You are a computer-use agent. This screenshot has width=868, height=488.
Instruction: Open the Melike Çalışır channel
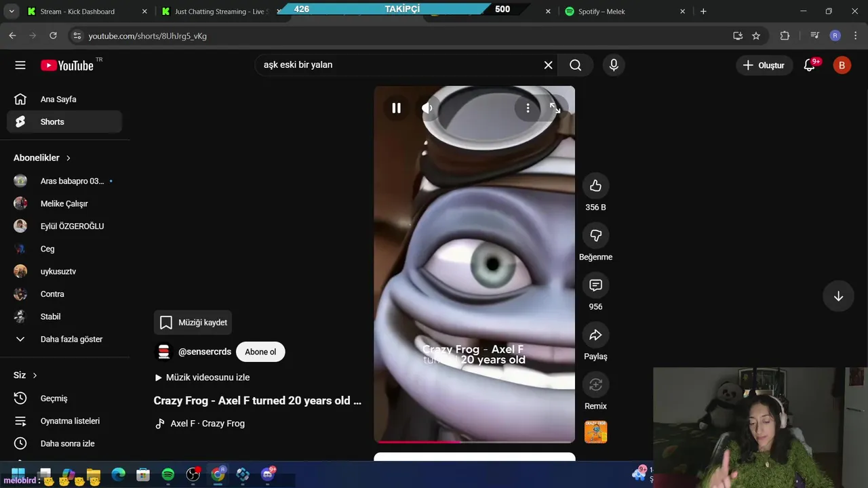click(x=64, y=203)
